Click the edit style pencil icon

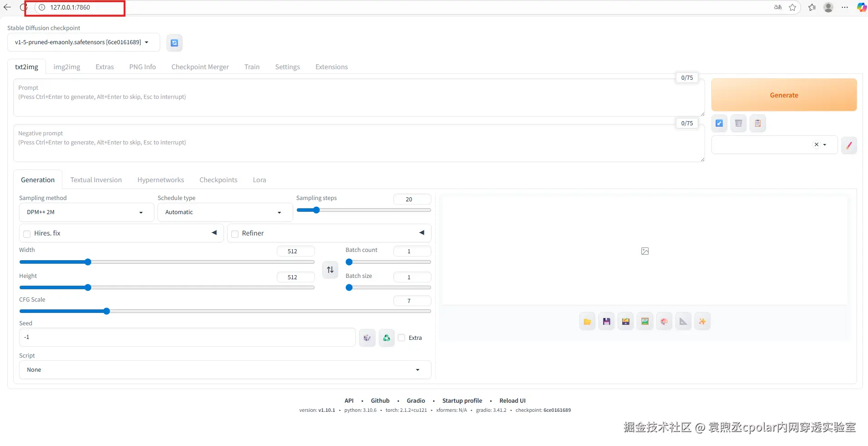point(848,145)
